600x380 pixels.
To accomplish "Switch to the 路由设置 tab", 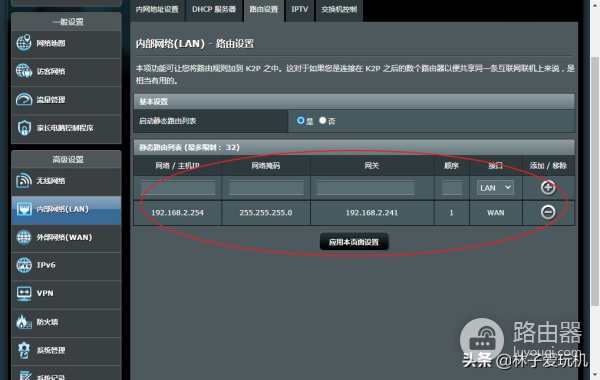I will coord(264,10).
